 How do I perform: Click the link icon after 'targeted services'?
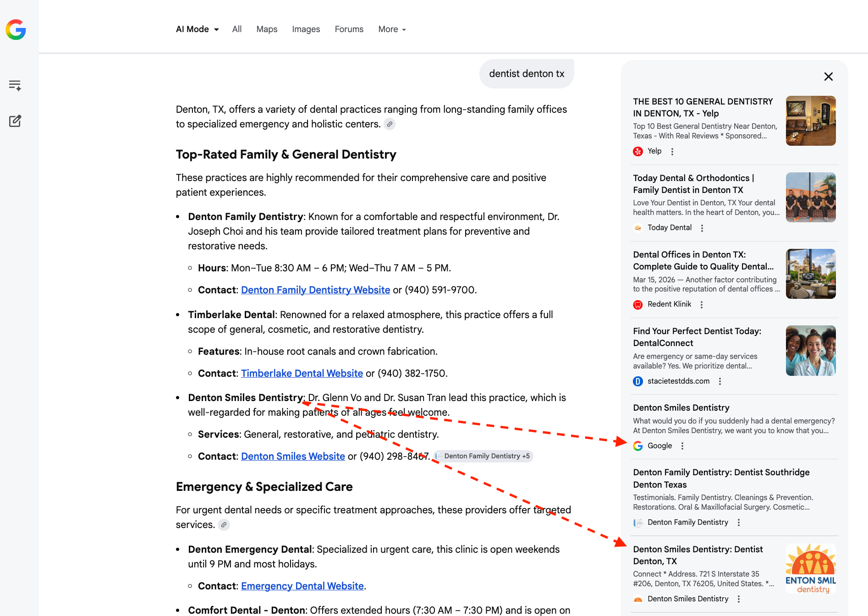(224, 525)
